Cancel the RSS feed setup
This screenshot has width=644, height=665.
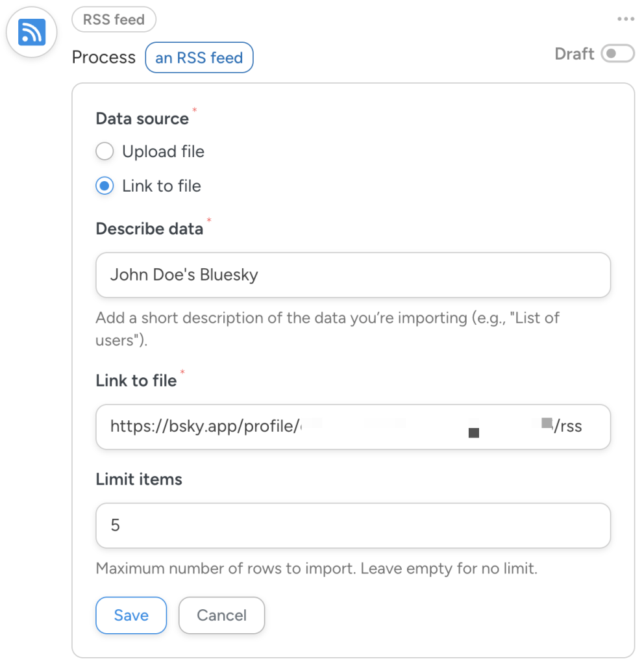coord(221,615)
